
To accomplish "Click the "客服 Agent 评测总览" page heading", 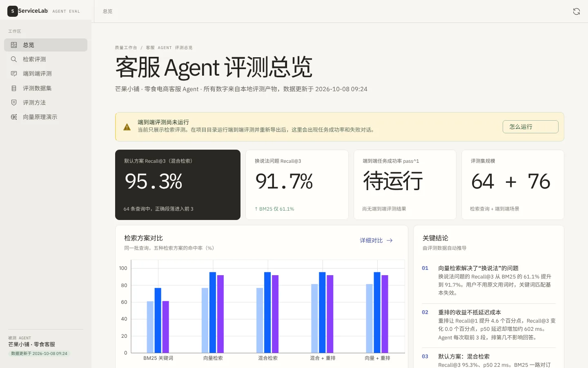I will (x=214, y=67).
